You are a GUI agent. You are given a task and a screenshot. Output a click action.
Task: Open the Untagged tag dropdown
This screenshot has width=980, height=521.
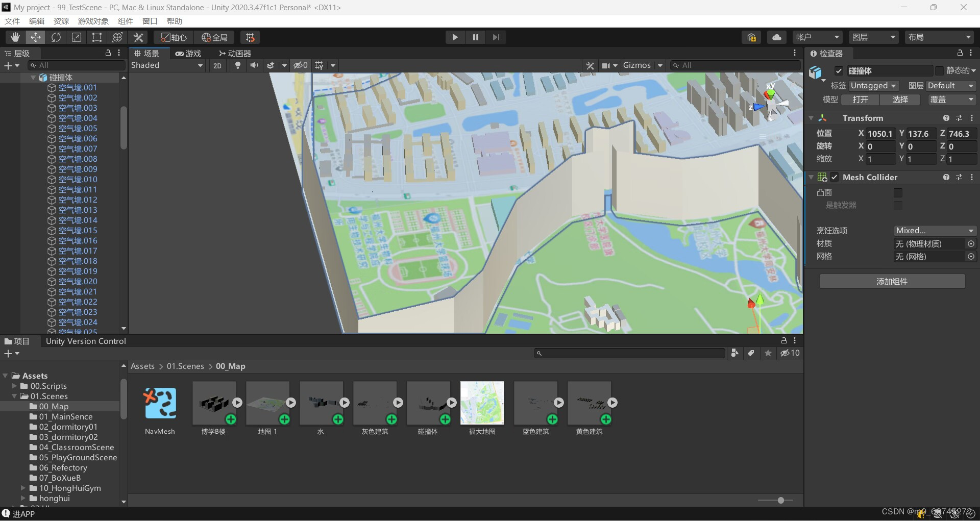click(874, 86)
